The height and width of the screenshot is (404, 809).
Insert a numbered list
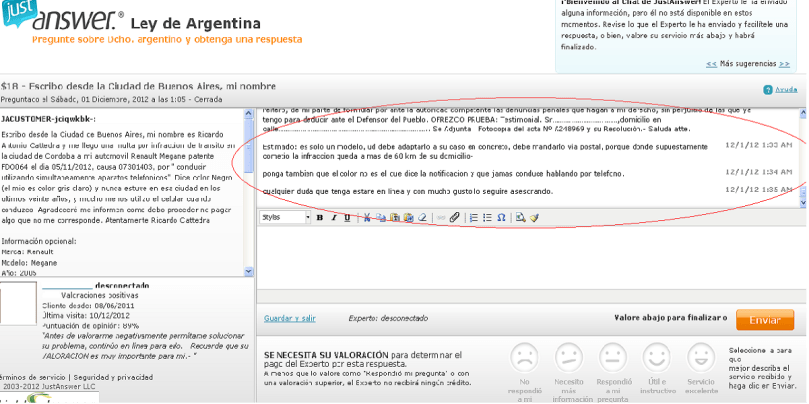point(474,218)
